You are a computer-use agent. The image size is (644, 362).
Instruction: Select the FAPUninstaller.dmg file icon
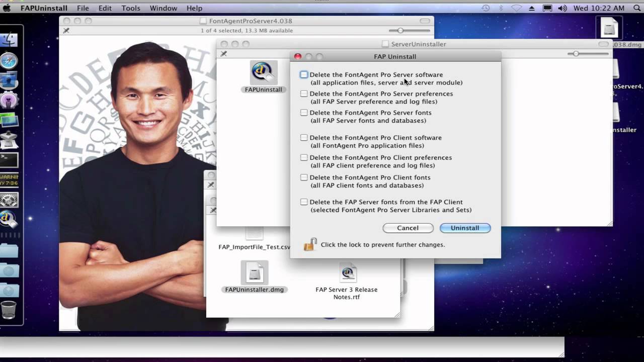click(x=255, y=273)
